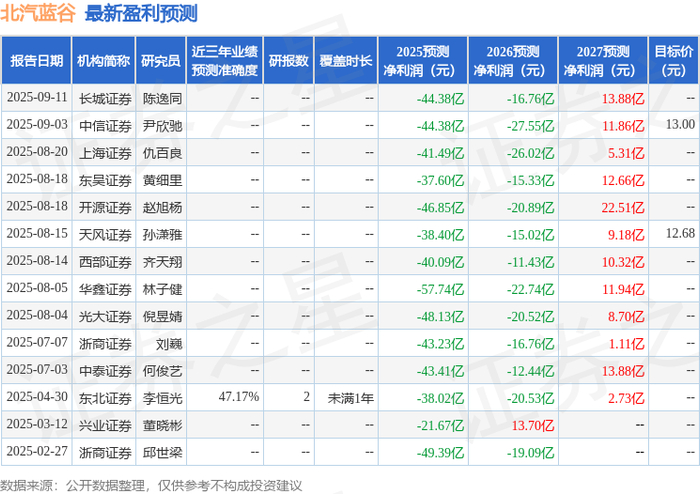Viewport: 700px width, 494px height.
Task: Click analyst name 陈逸同
Action: tap(162, 98)
